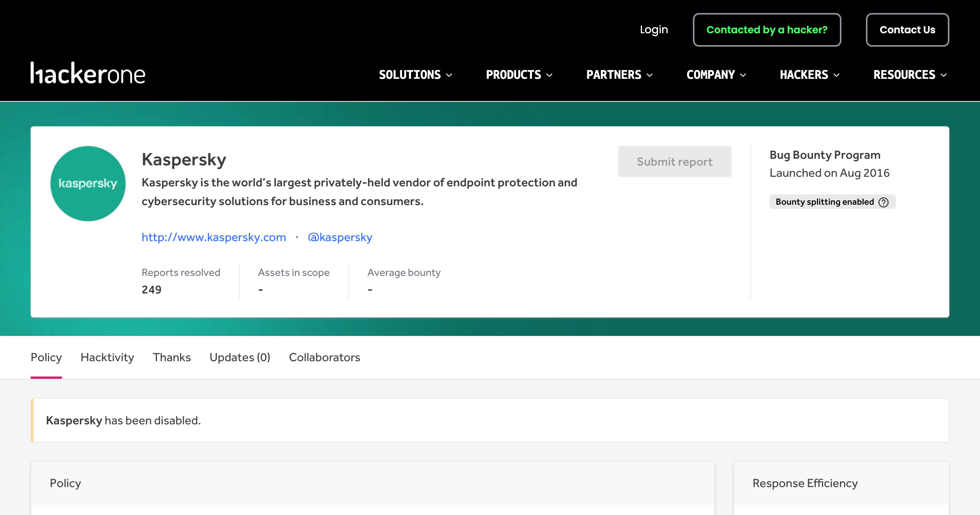
Task: Open the Updates (0) tab
Action: 240,357
